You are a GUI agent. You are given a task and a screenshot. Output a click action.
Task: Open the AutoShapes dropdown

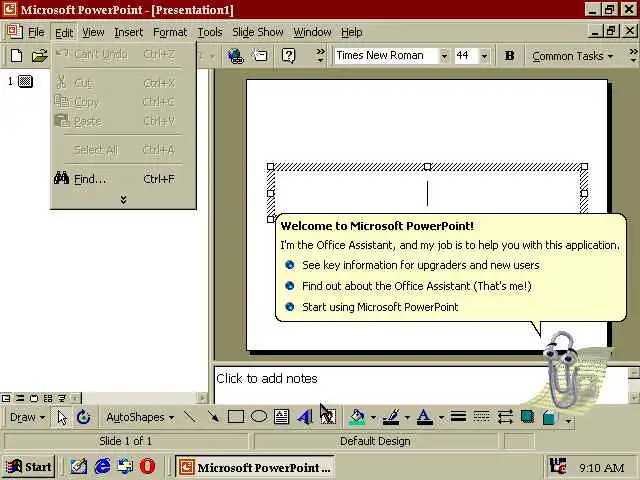point(140,417)
